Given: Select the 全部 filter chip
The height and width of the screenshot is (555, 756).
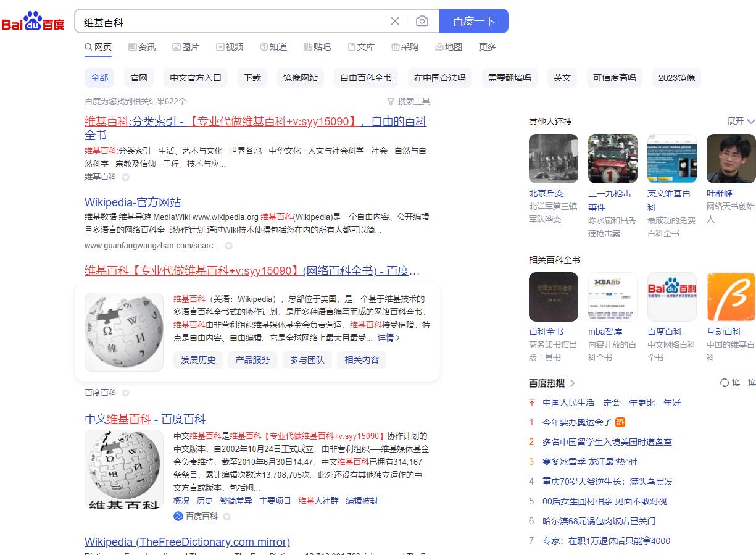Looking at the screenshot, I should click(x=99, y=78).
